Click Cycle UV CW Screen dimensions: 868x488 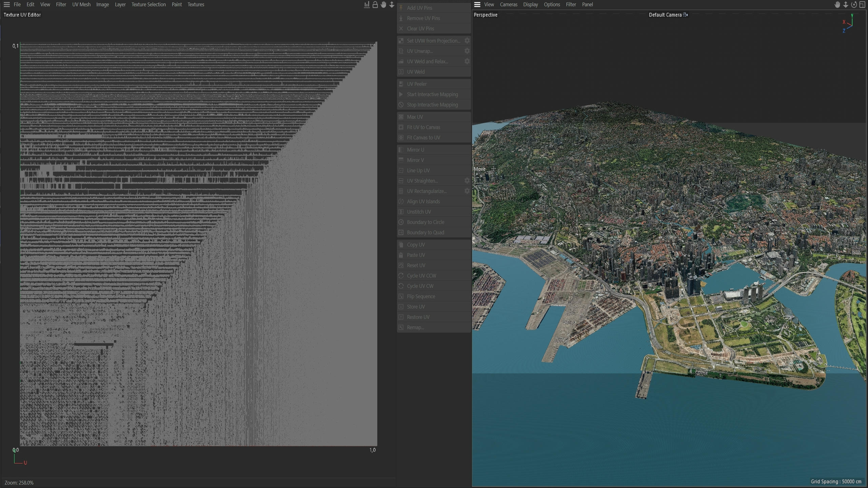tap(434, 286)
